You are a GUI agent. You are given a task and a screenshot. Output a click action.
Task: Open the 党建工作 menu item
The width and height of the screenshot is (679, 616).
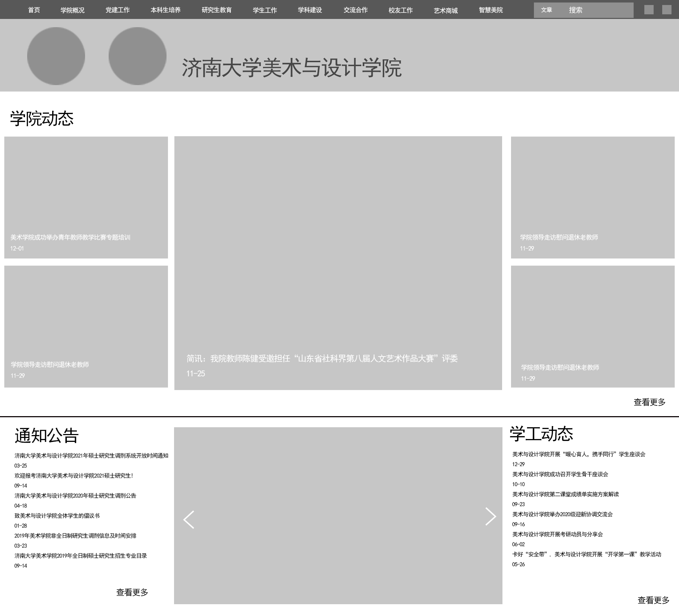pos(118,10)
